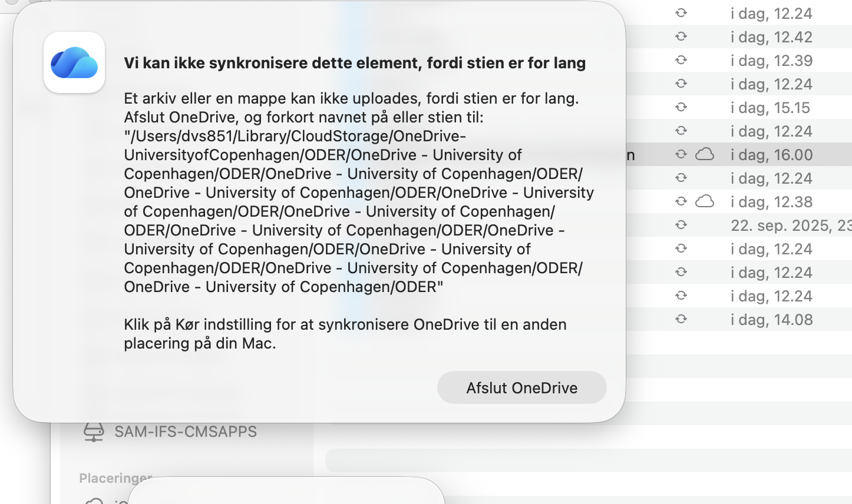Screen dimensions: 852x504
Task: Select the highlighted date 'i dag, 16.00'
Action: tap(771, 155)
